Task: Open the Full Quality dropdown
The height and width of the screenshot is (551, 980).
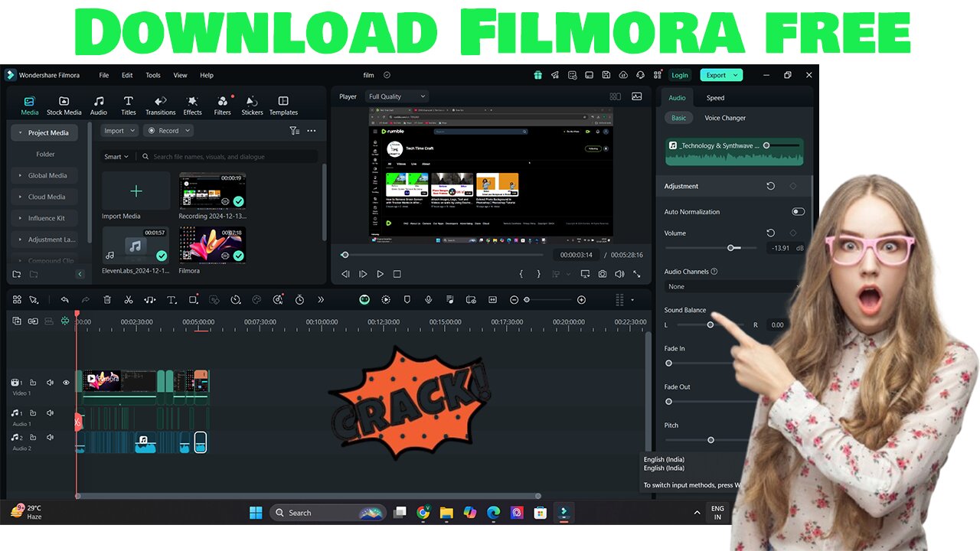Action: [396, 96]
